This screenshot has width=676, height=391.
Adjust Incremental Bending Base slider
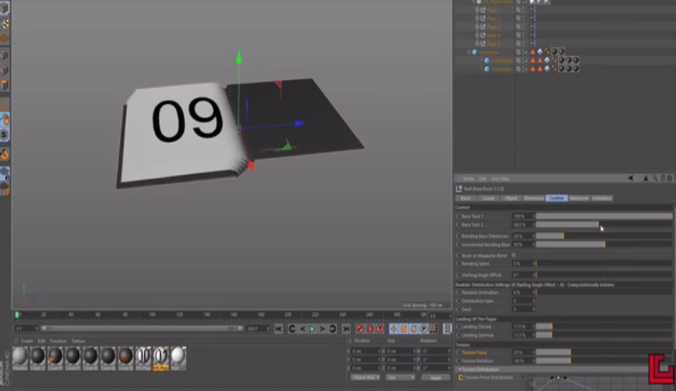point(604,244)
